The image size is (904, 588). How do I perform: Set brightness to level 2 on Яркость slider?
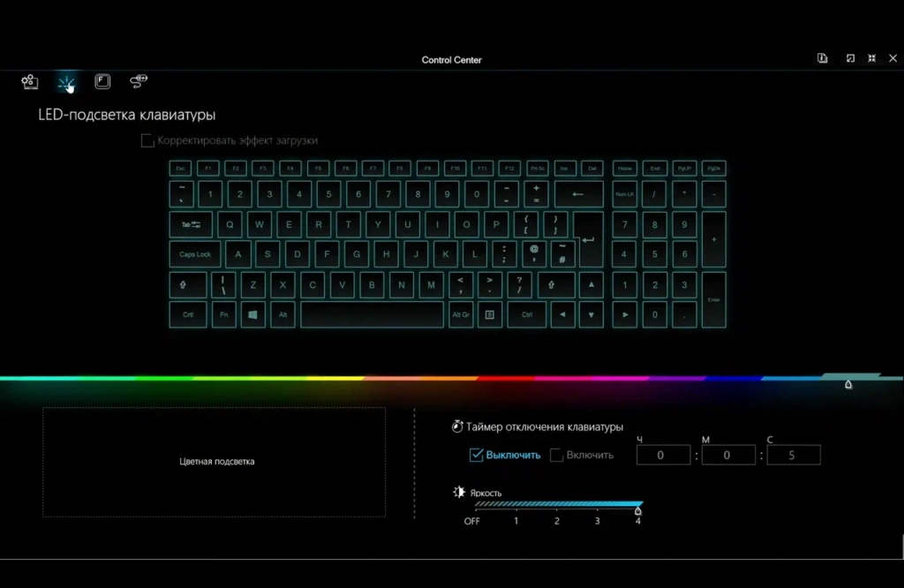(556, 507)
